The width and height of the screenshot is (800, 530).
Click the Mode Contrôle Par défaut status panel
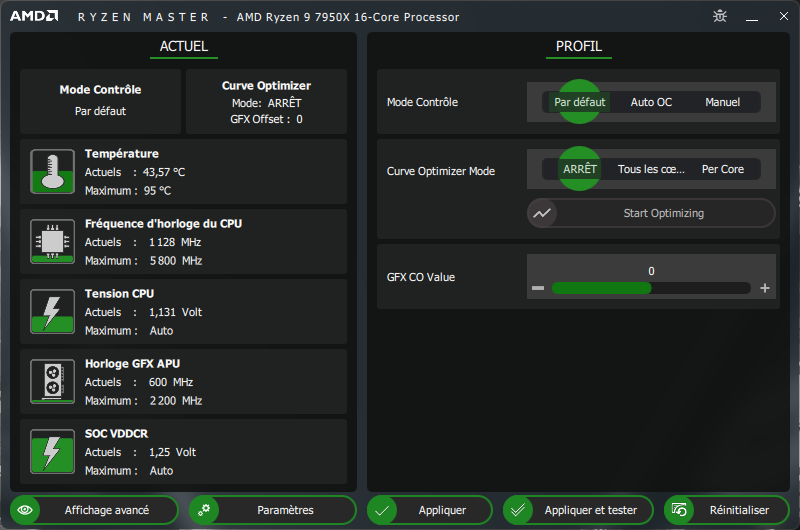pyautogui.click(x=101, y=101)
